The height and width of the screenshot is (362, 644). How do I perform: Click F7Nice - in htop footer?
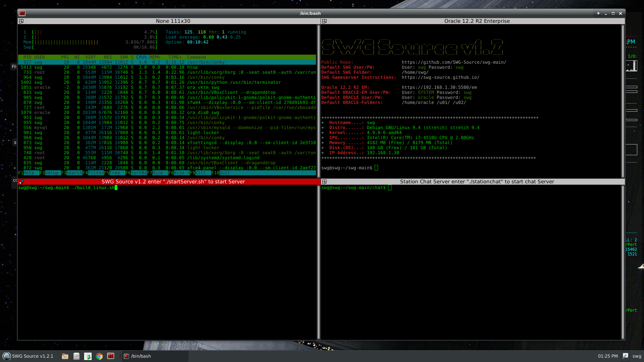pos(158,173)
